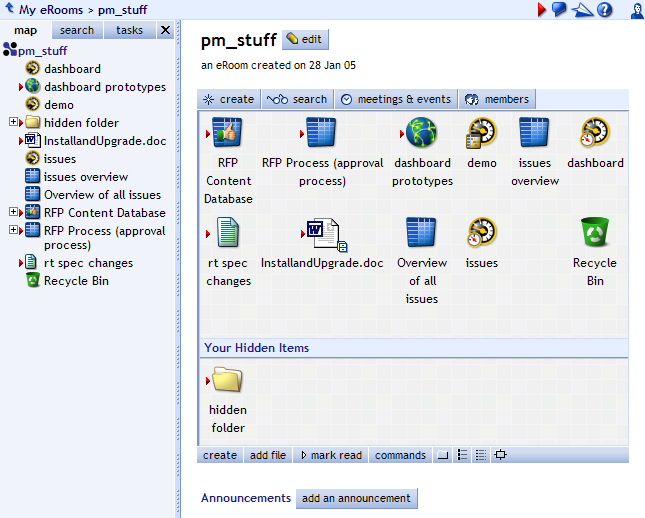Click the user profile icon
Image resolution: width=645 pixels, height=518 pixels.
636,9
